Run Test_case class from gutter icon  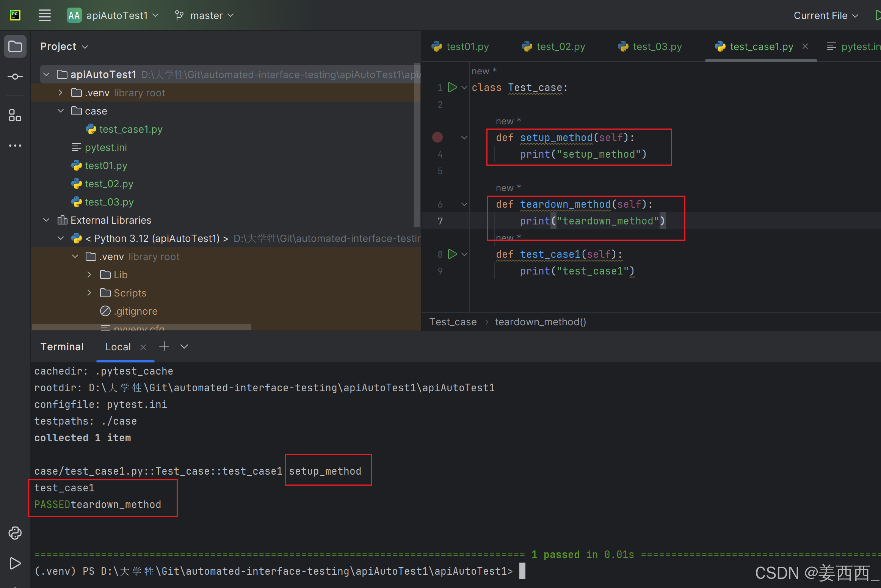point(452,88)
